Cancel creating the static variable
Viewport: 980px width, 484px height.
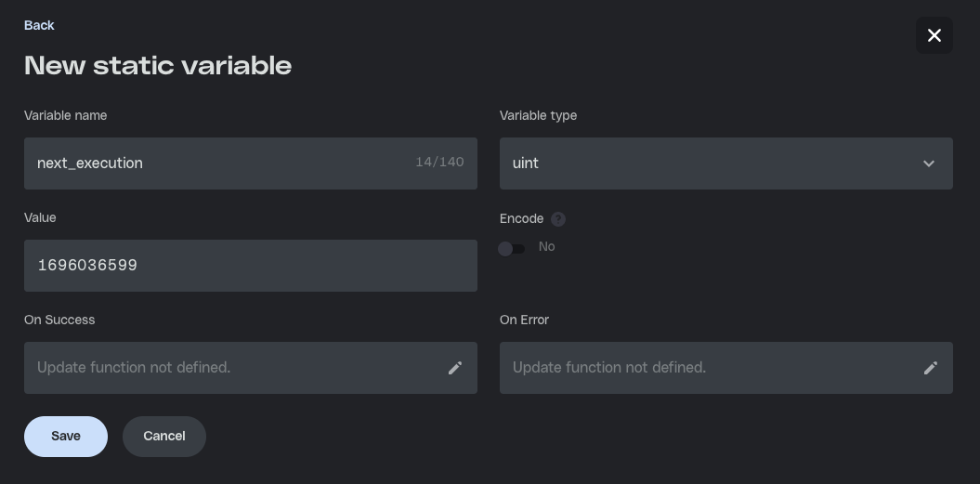point(164,436)
